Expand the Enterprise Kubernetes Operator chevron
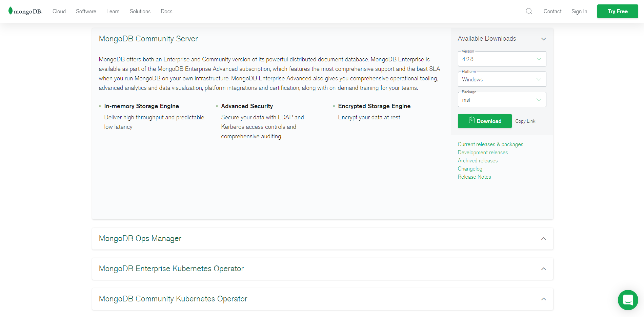The image size is (644, 317). 544,269
